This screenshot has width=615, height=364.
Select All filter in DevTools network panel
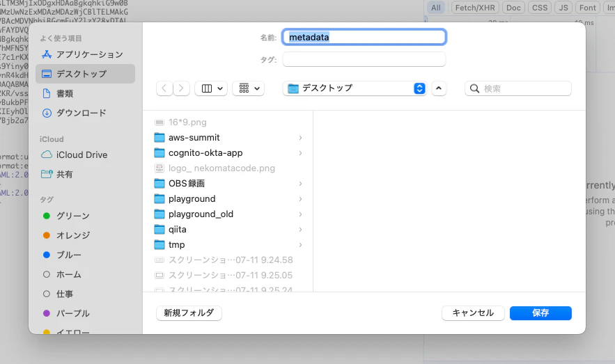436,8
